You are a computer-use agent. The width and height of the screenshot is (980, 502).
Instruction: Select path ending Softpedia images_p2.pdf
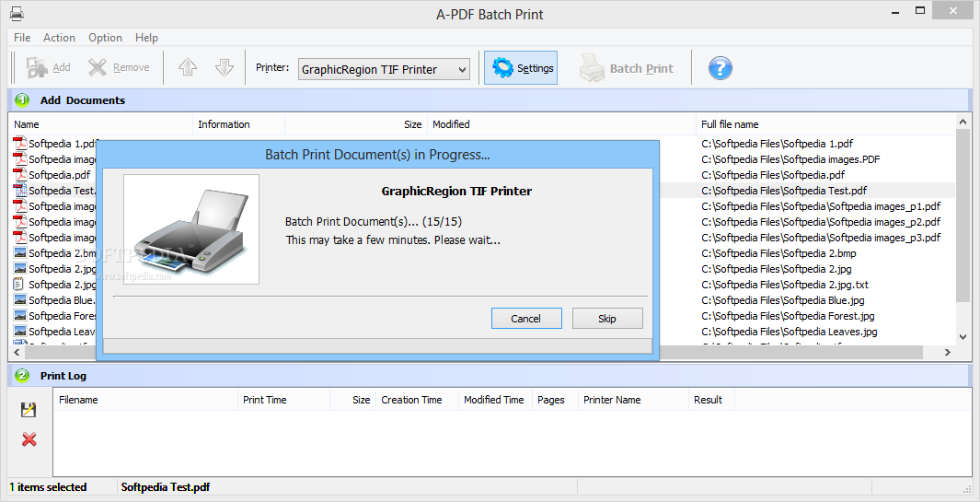tap(821, 222)
